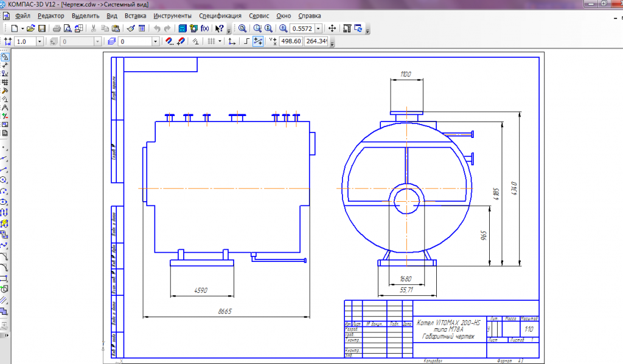Select the Point tool
Image resolution: width=623 pixels, height=364 pixels.
point(4,148)
